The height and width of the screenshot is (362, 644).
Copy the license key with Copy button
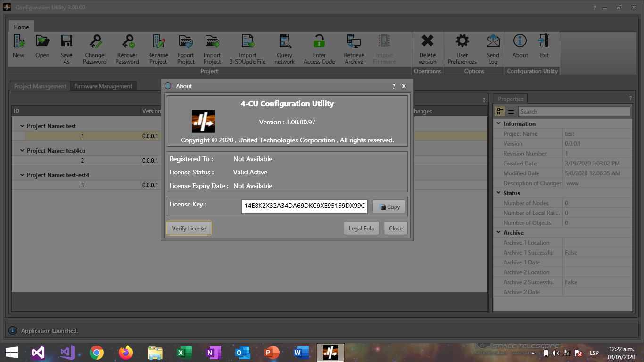click(389, 207)
